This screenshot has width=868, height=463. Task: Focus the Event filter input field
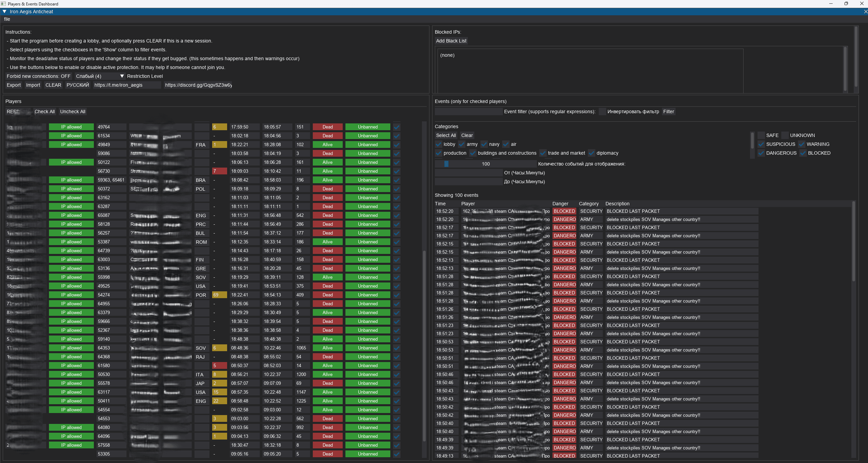[x=468, y=112]
